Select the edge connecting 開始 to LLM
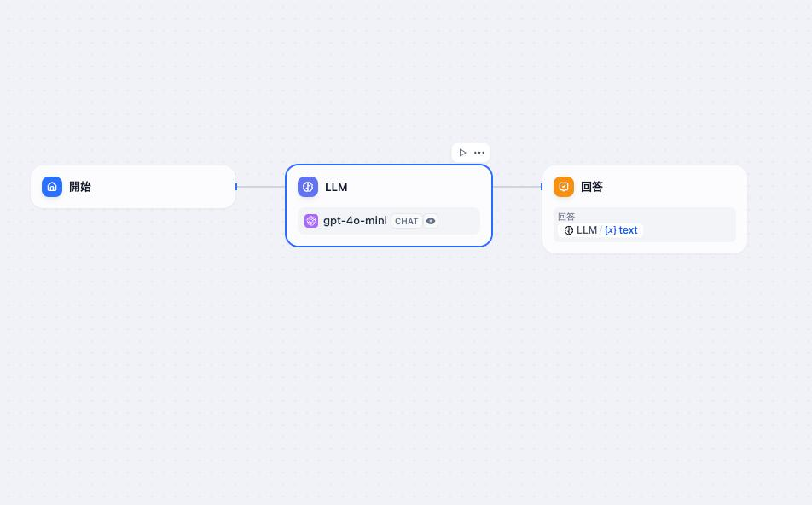812x505 pixels. 261,187
